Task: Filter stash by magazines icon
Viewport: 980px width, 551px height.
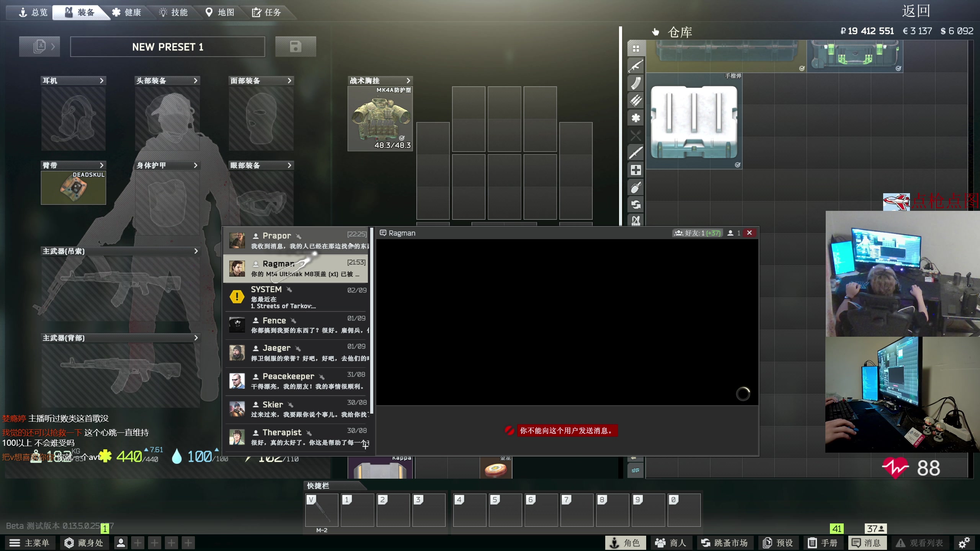Action: pos(636,83)
